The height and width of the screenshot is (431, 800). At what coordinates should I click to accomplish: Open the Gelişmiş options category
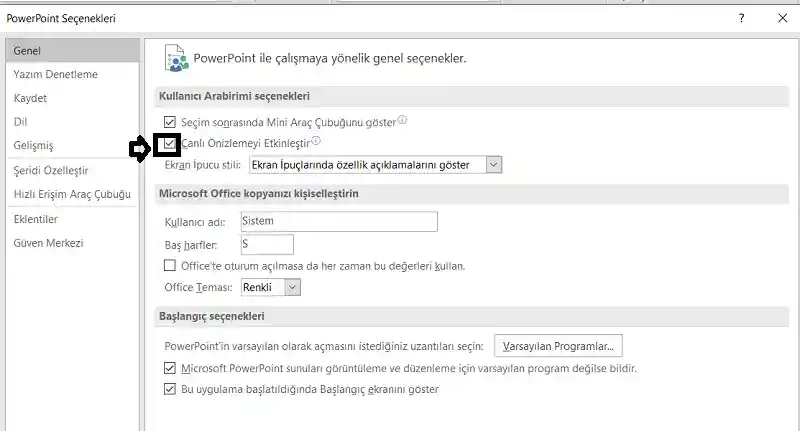(33, 145)
